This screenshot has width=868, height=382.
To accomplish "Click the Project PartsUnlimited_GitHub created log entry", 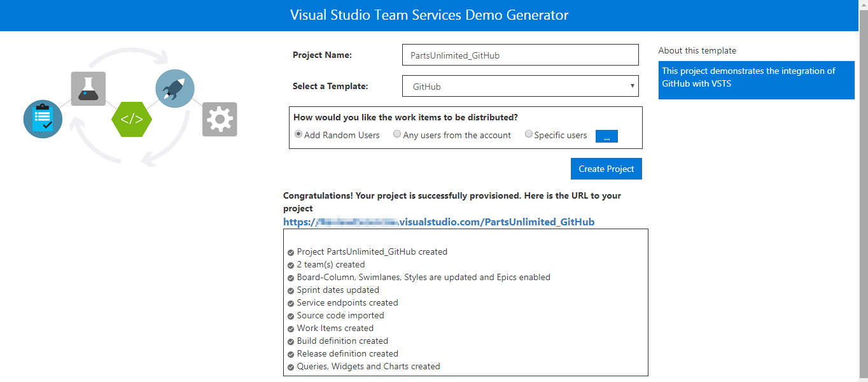I will 372,251.
